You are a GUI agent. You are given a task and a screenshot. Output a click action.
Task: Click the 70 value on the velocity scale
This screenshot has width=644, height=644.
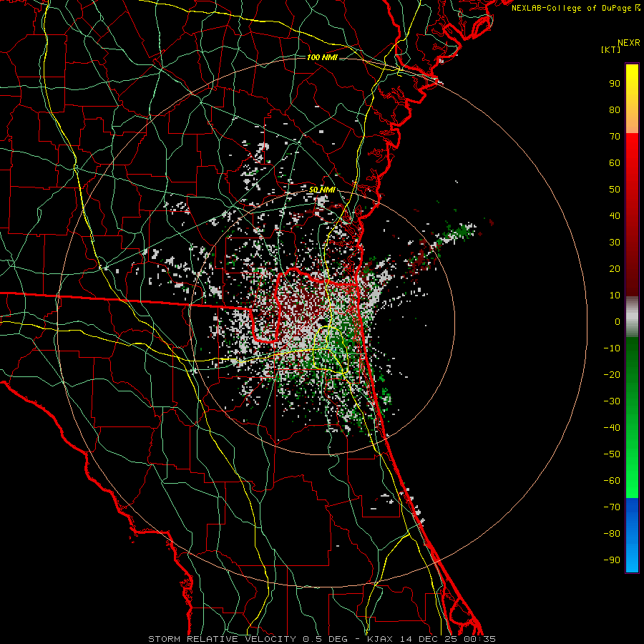615,137
